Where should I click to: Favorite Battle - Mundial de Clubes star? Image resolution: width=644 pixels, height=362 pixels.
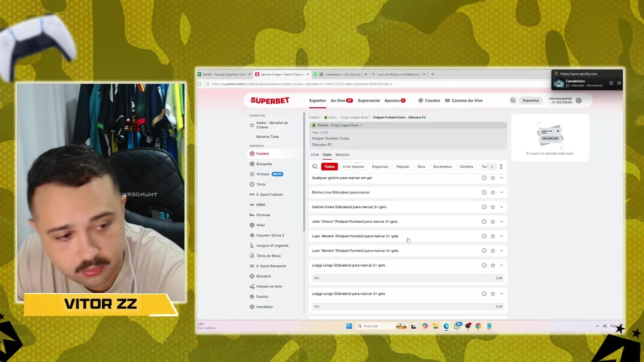coord(252,125)
